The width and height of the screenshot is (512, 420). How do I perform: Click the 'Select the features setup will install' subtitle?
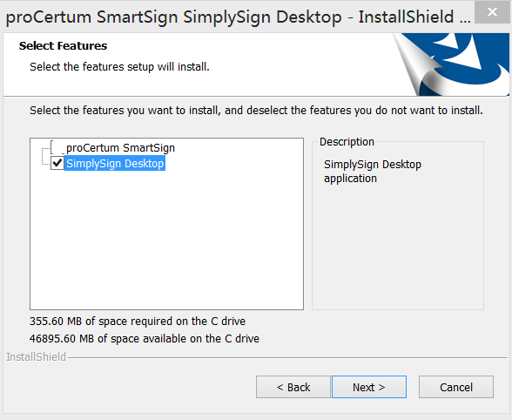pyautogui.click(x=119, y=67)
